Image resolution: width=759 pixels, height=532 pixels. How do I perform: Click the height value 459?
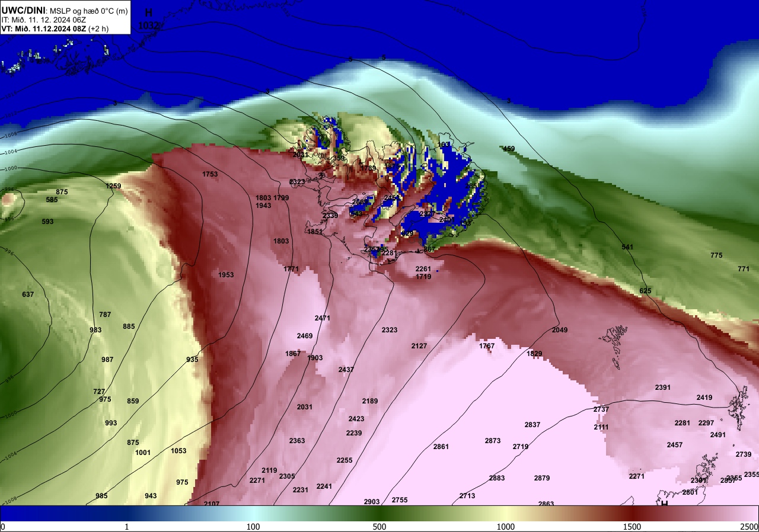click(509, 149)
